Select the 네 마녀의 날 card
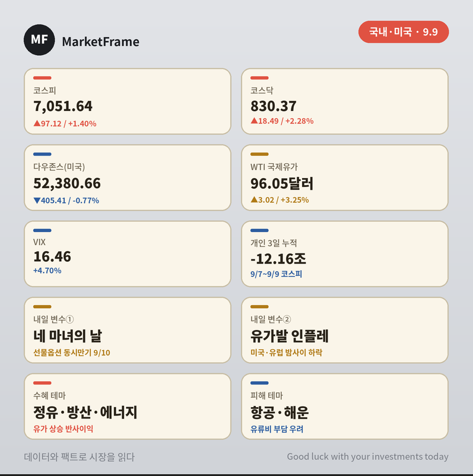 [128, 330]
